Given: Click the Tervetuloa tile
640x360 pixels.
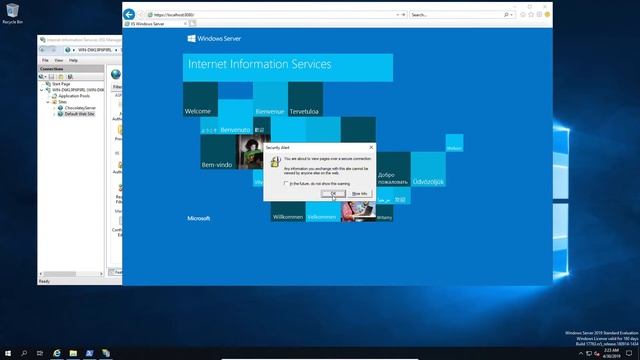Looking at the screenshot, I should pos(305,99).
